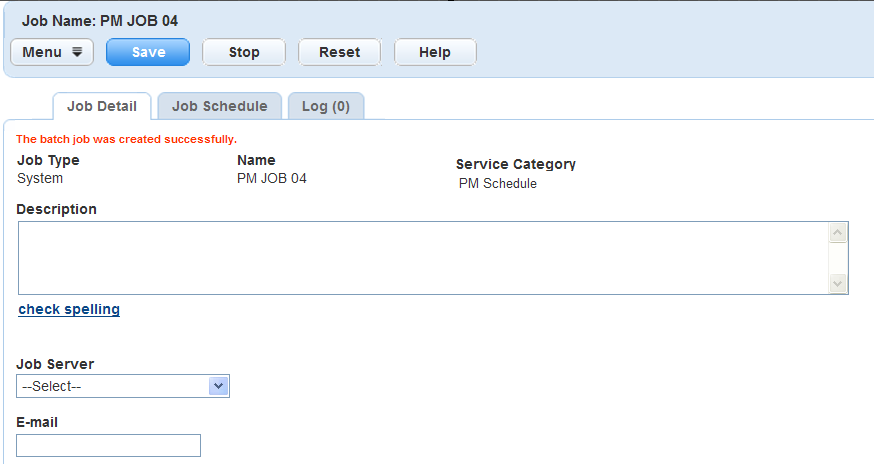874x464 pixels.
Task: Switch to the Job Detail tab
Action: [101, 106]
